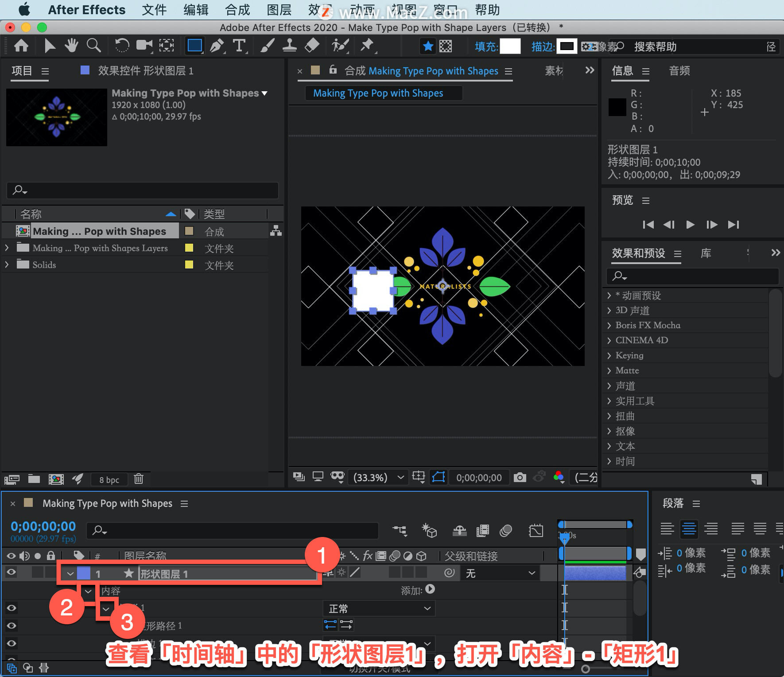The width and height of the screenshot is (784, 677).
Task: Collapse the 形状图层 1 layer chevron
Action: [x=70, y=574]
